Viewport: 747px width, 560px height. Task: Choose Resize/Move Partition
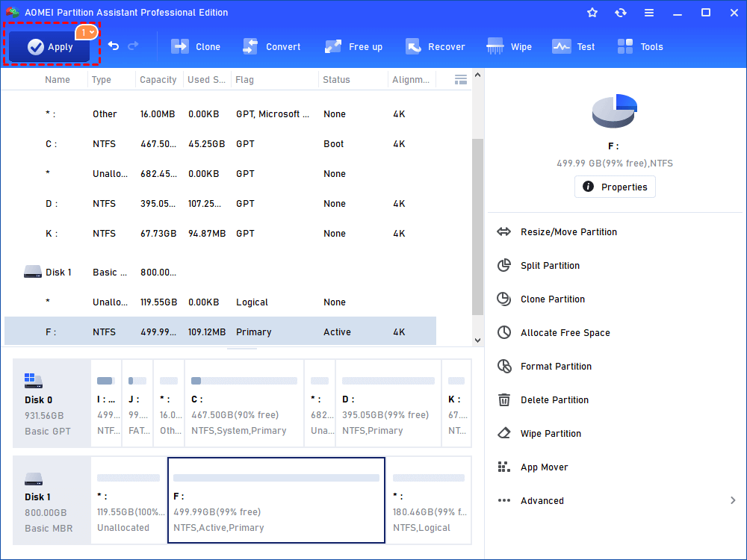click(x=568, y=232)
